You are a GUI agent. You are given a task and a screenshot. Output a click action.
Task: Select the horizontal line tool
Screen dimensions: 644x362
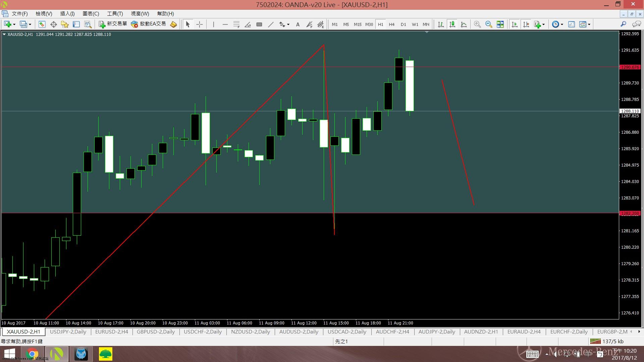pos(225,24)
